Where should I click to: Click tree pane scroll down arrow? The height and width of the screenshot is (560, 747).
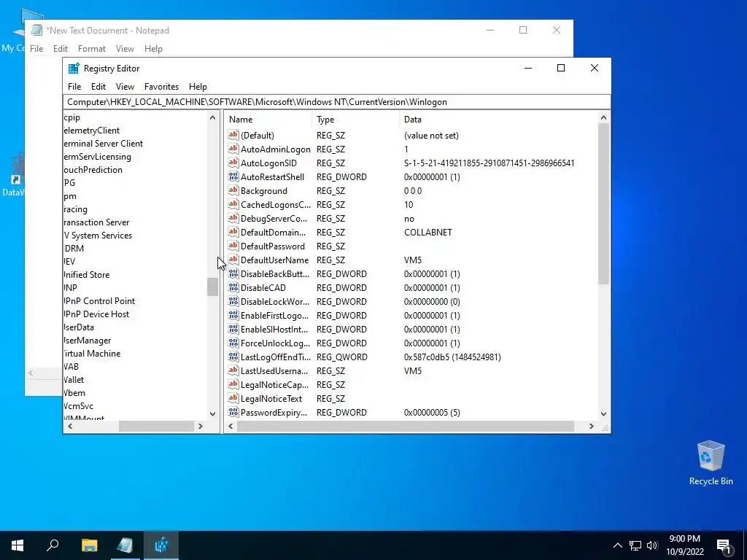point(212,414)
